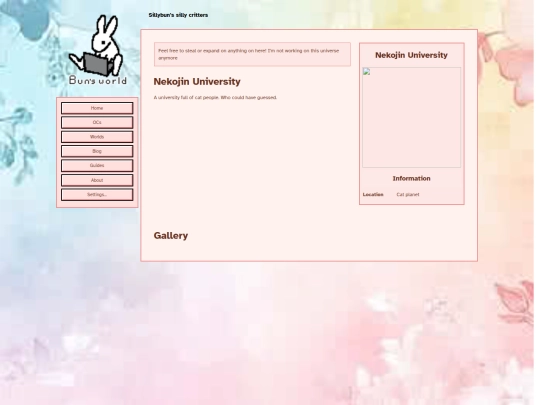Click the Information heading in the infobox
Viewport: 540px width, 405px height.
coord(411,178)
